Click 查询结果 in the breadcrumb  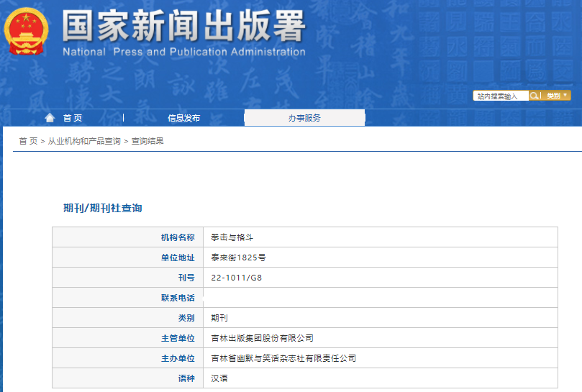coord(147,141)
